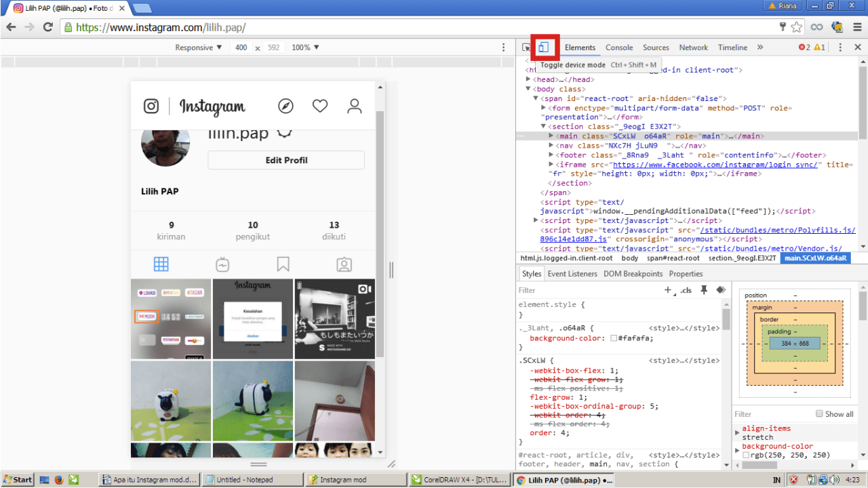
Task: Click the New Style Rule plus icon
Action: pos(668,290)
